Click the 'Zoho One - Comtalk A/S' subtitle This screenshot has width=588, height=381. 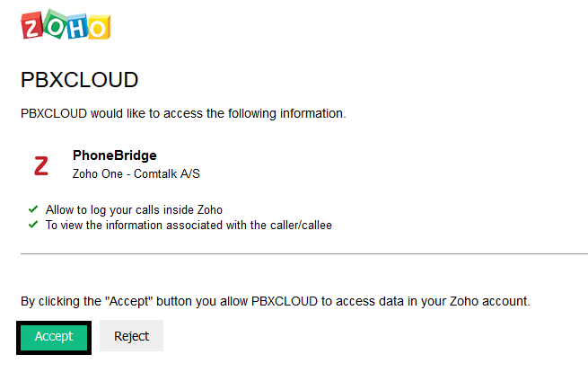(142, 173)
